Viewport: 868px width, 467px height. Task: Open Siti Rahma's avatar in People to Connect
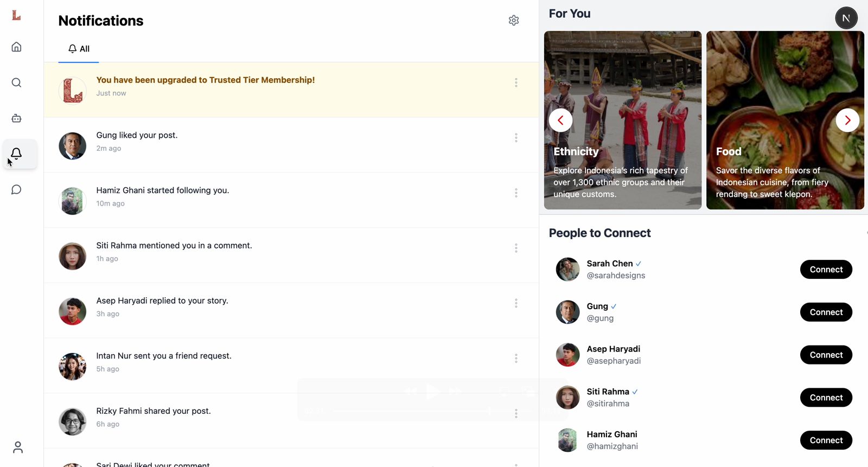(567, 398)
